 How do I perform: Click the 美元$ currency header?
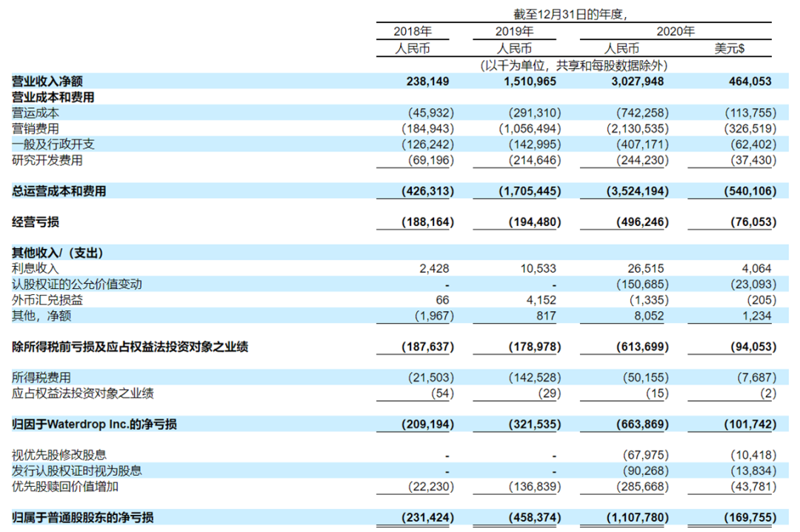(729, 48)
